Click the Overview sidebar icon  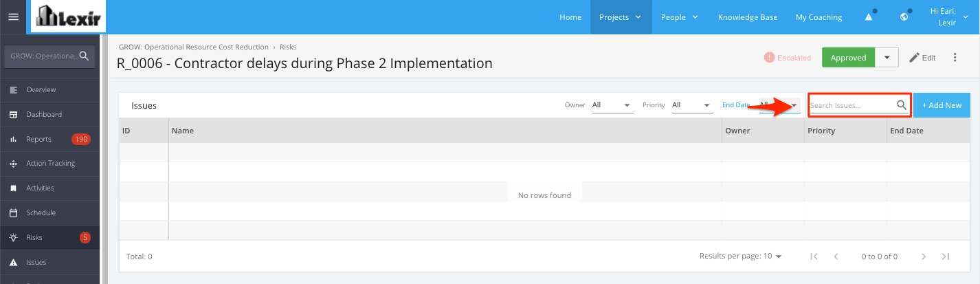point(13,90)
